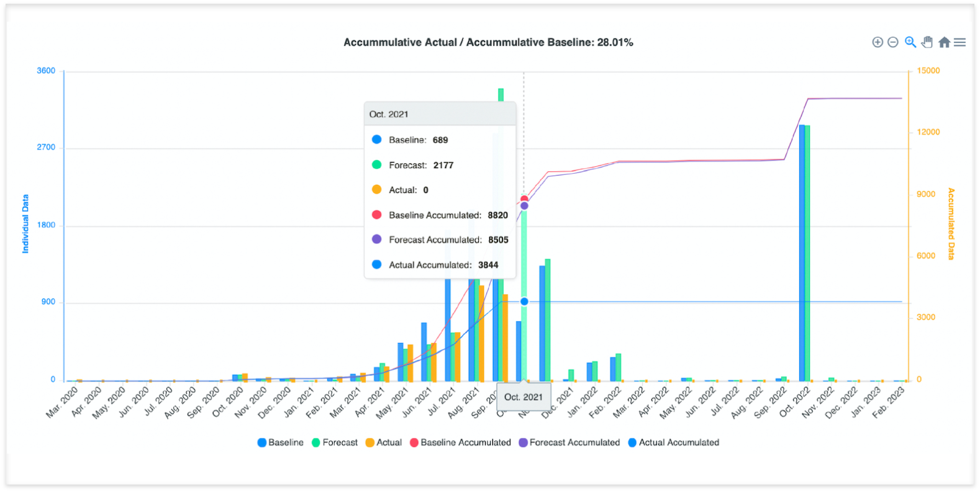Toggle Actual Accumulated in the bottom legend
The width and height of the screenshot is (980, 492).
[674, 442]
